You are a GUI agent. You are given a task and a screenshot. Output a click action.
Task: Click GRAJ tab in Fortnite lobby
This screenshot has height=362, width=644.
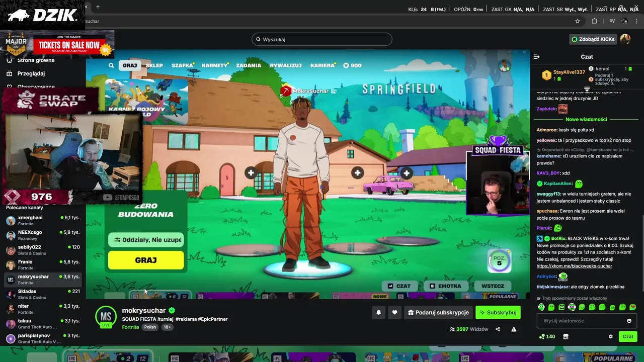click(129, 65)
